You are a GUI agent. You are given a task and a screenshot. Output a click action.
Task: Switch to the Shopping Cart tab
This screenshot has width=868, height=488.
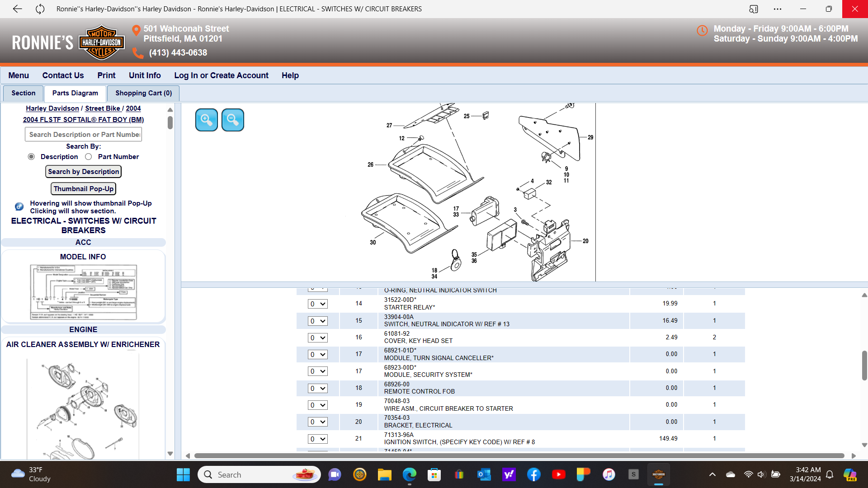tap(143, 93)
